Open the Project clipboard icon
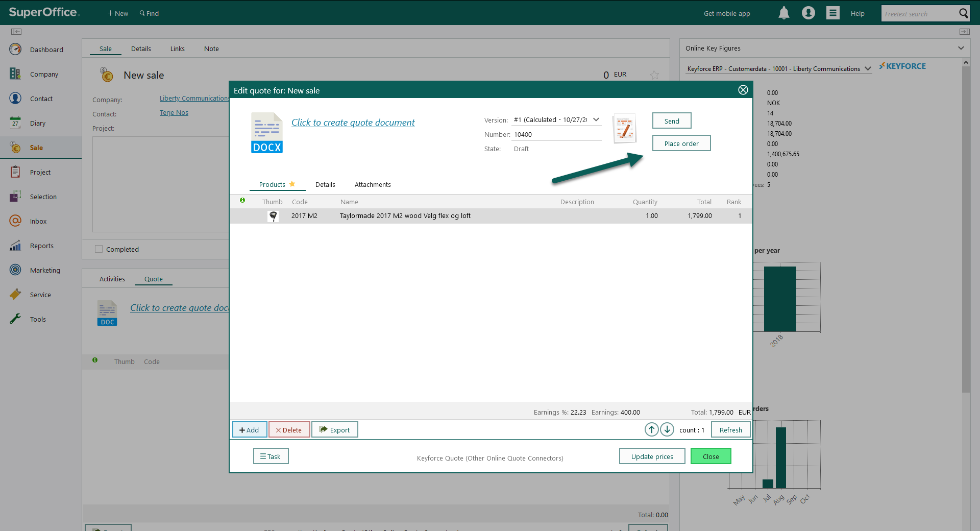 15,172
